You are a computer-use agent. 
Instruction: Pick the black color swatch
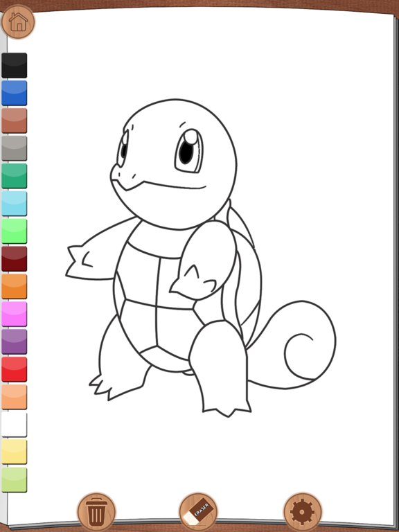coord(15,66)
